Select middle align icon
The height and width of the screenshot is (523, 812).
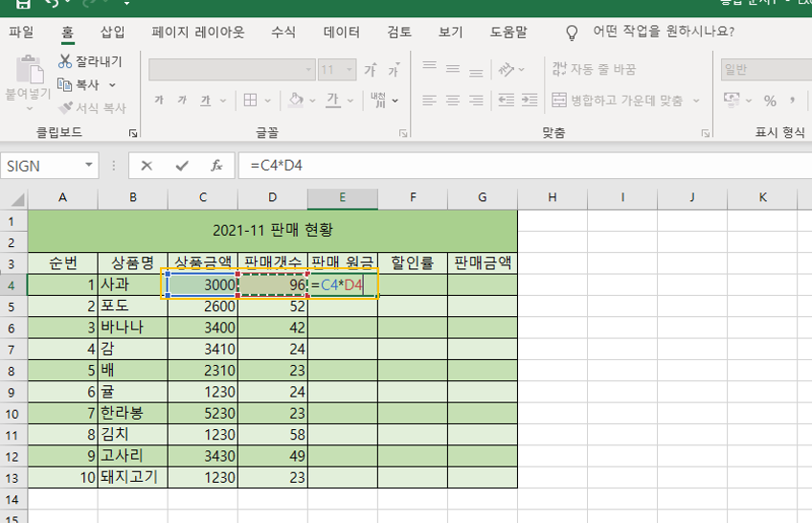click(453, 69)
